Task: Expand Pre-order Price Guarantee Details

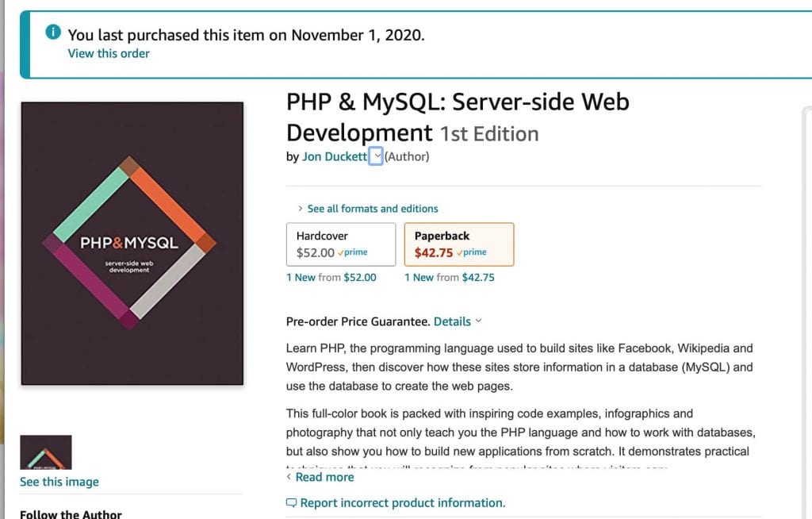Action: (458, 321)
